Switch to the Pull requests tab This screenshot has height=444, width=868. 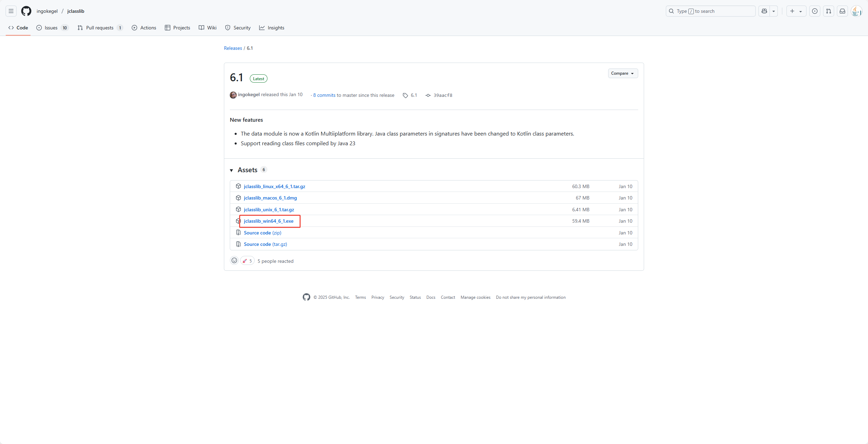[100, 28]
